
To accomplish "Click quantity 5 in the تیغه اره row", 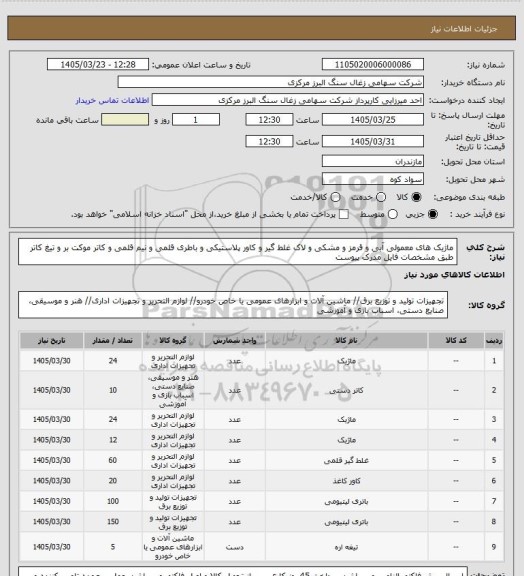I will tap(112, 547).
